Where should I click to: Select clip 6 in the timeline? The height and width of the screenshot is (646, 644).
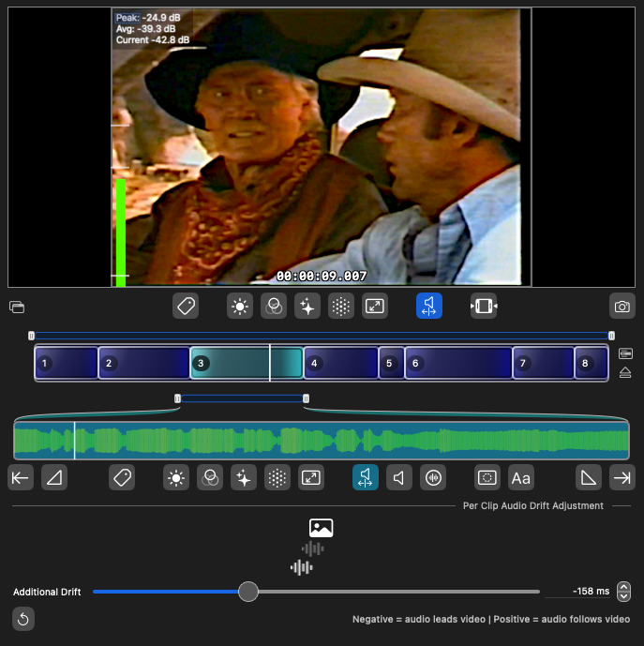(458, 363)
